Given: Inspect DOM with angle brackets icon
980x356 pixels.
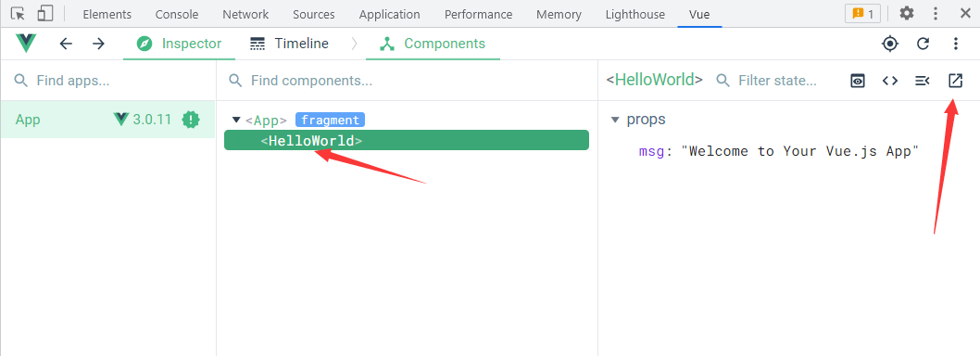Looking at the screenshot, I should [x=890, y=80].
